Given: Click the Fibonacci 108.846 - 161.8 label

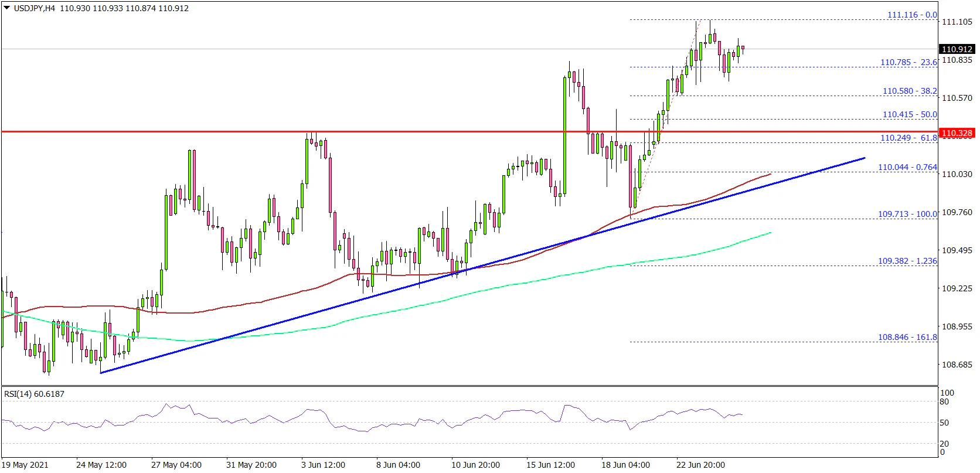Looking at the screenshot, I should tap(907, 337).
